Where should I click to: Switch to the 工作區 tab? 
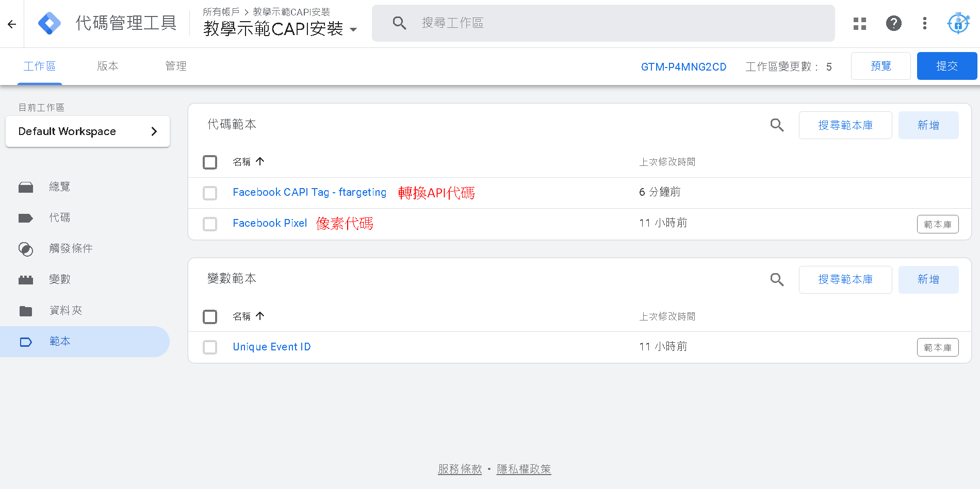[x=40, y=66]
